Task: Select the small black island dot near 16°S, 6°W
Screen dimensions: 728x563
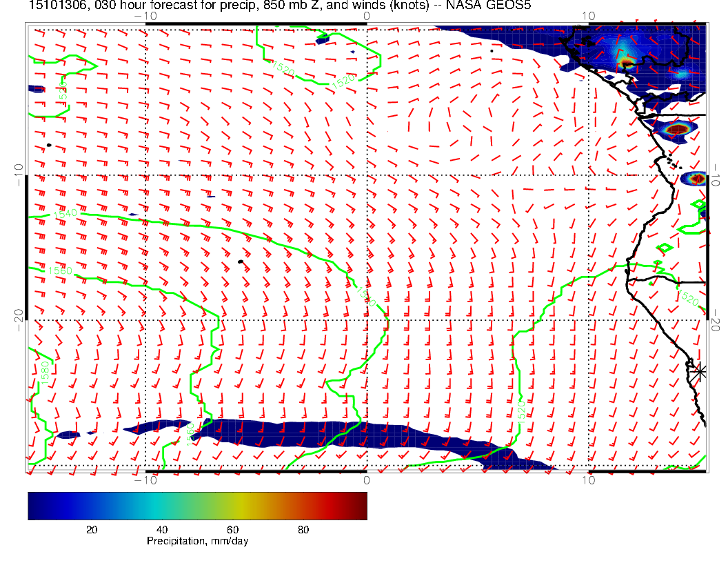Action: (x=240, y=261)
